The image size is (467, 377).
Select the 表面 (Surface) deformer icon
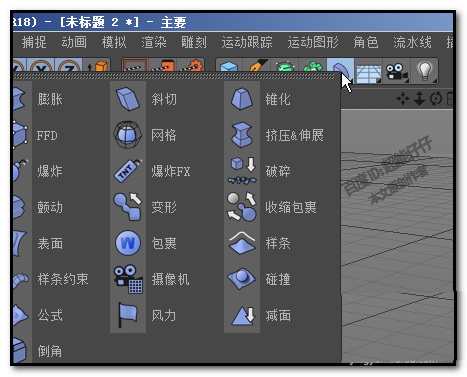[19, 243]
